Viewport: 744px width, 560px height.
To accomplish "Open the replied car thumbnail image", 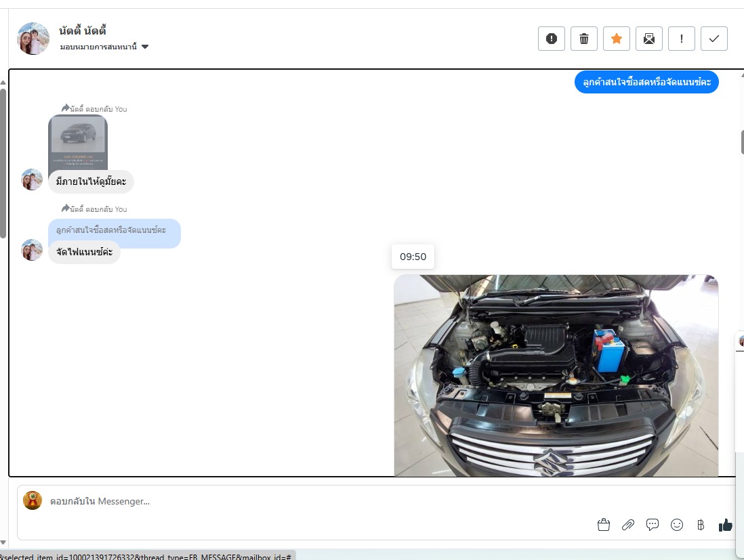I will (x=78, y=142).
